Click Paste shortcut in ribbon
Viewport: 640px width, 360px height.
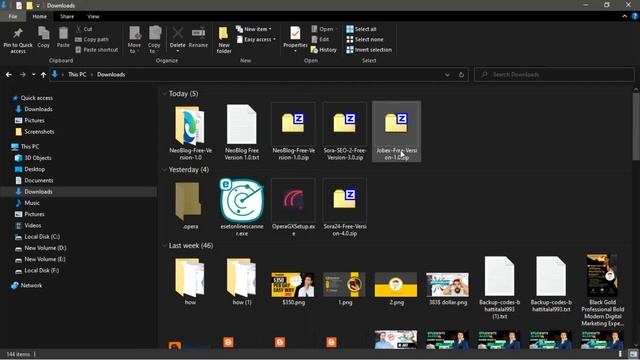click(x=97, y=50)
